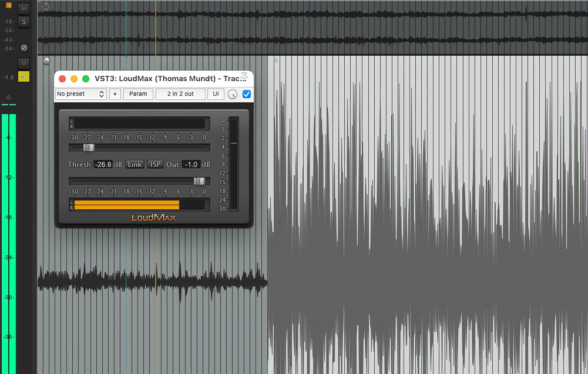Image resolution: width=588 pixels, height=374 pixels.
Task: Click the faint power icon on the upper audio item
Action: click(46, 6)
